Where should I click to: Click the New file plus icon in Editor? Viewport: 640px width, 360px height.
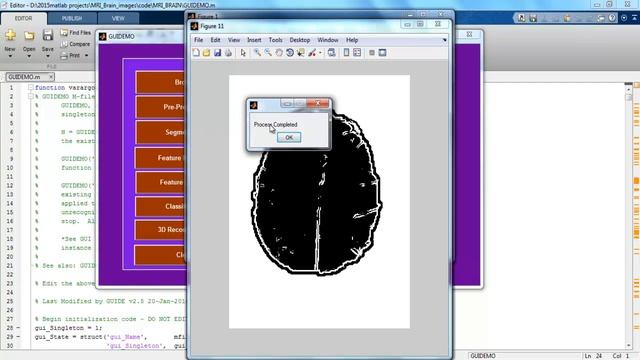[x=11, y=36]
